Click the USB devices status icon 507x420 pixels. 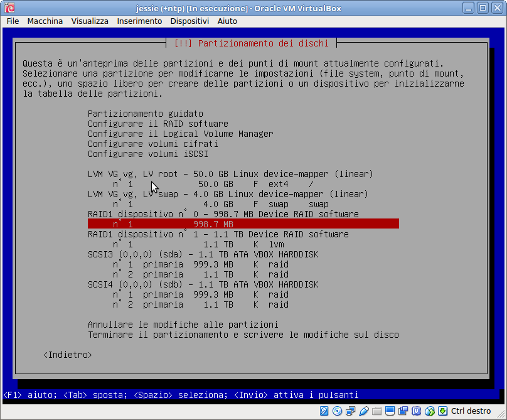(364, 411)
